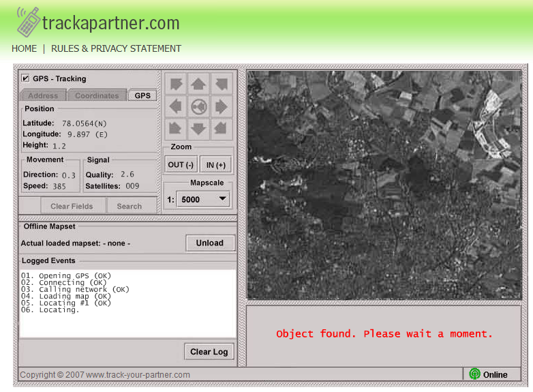Click the Height value 1.2
Image resolution: width=533 pixels, height=392 pixels.
coord(59,146)
